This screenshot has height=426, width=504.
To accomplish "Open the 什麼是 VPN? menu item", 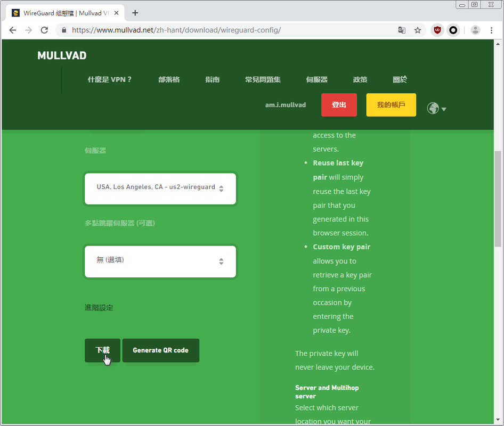I will pyautogui.click(x=110, y=79).
